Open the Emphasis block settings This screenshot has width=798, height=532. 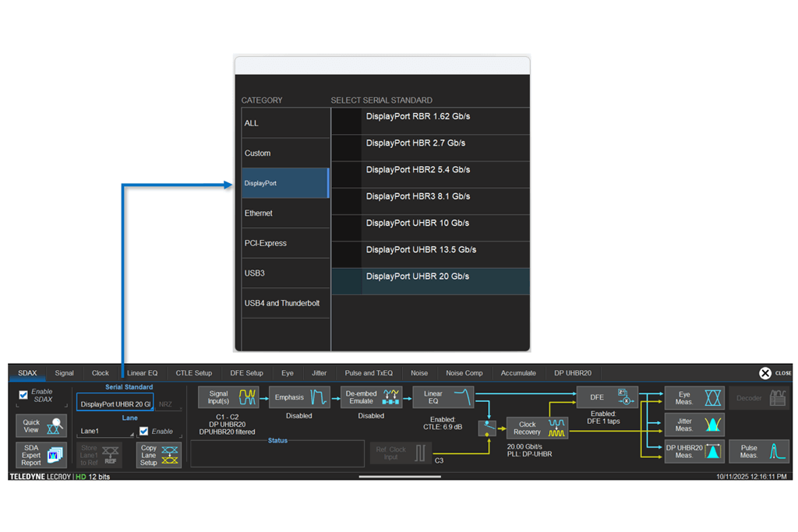(299, 398)
